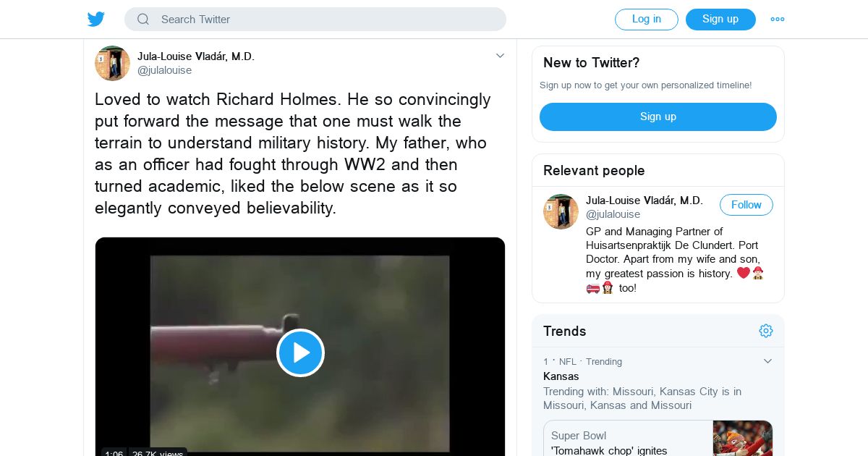Click Sign up in the top bar
Viewport: 868px width, 456px height.
click(x=720, y=20)
